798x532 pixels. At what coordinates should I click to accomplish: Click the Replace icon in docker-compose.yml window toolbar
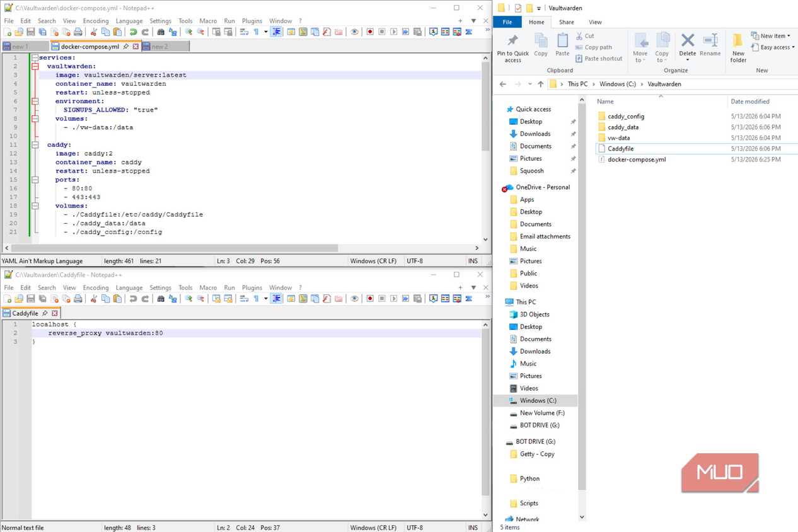[x=173, y=32]
